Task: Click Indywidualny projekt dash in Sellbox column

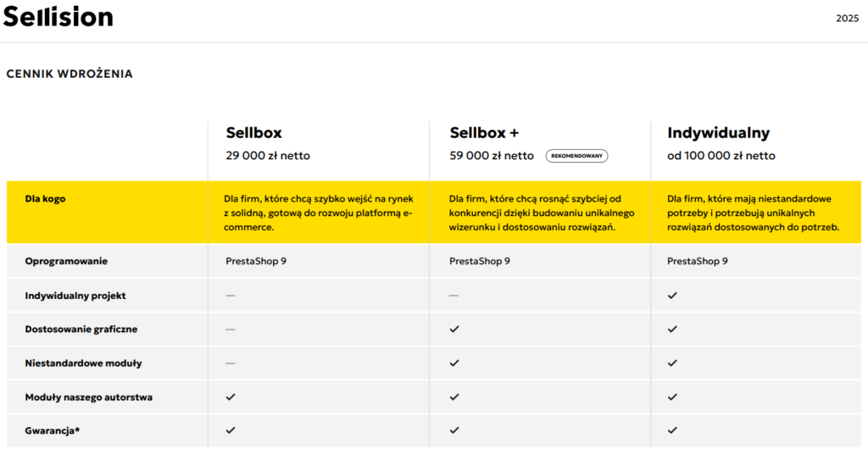Action: 231,296
